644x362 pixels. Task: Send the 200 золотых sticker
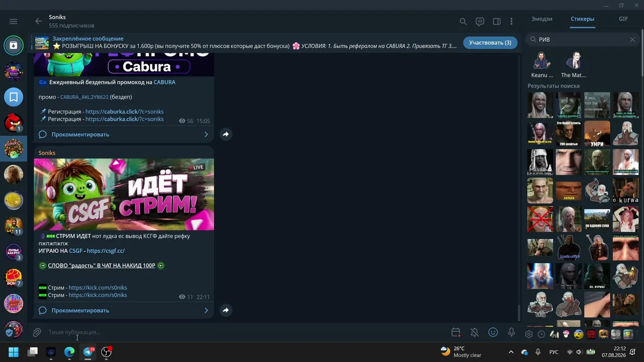click(569, 134)
